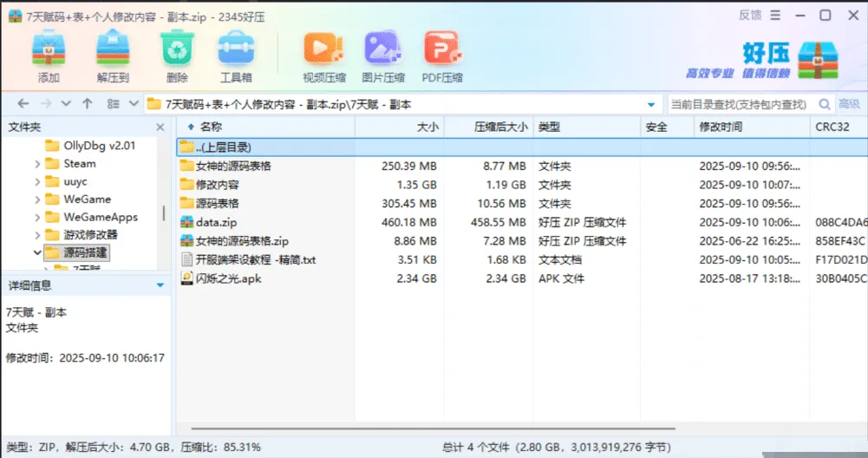Sort by 安全 column header

pyautogui.click(x=667, y=127)
